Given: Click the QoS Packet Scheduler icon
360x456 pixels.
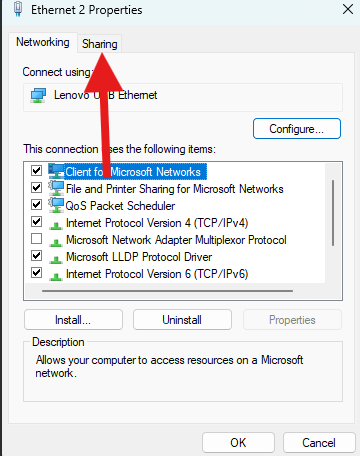Looking at the screenshot, I should 56,205.
